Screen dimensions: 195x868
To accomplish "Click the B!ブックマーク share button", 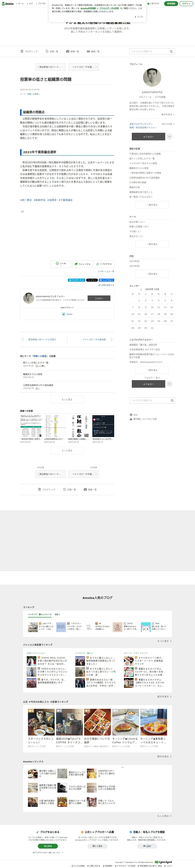I will [77, 280].
